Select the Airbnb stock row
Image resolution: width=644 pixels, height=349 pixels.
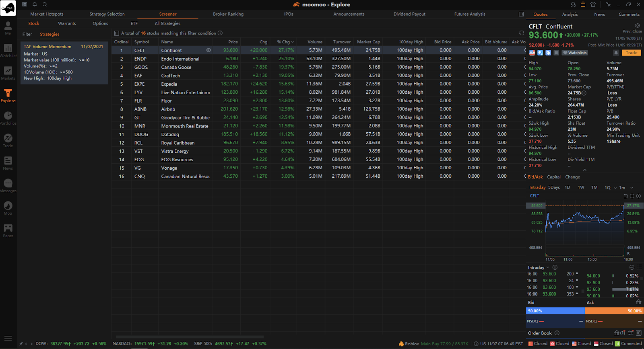point(318,109)
